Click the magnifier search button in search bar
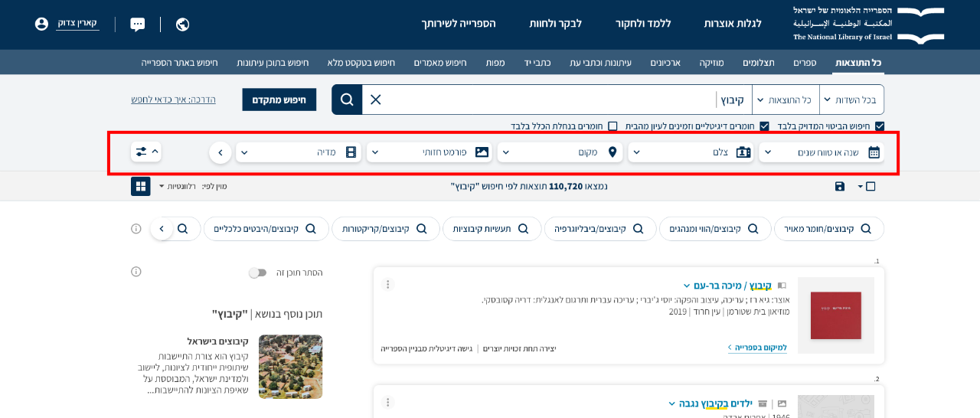The width and height of the screenshot is (980, 418). tap(347, 100)
